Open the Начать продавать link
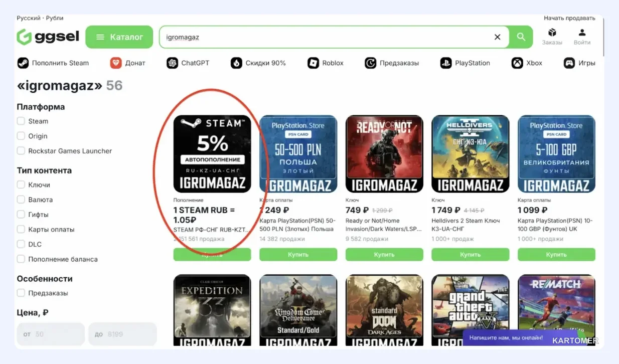 569,18
